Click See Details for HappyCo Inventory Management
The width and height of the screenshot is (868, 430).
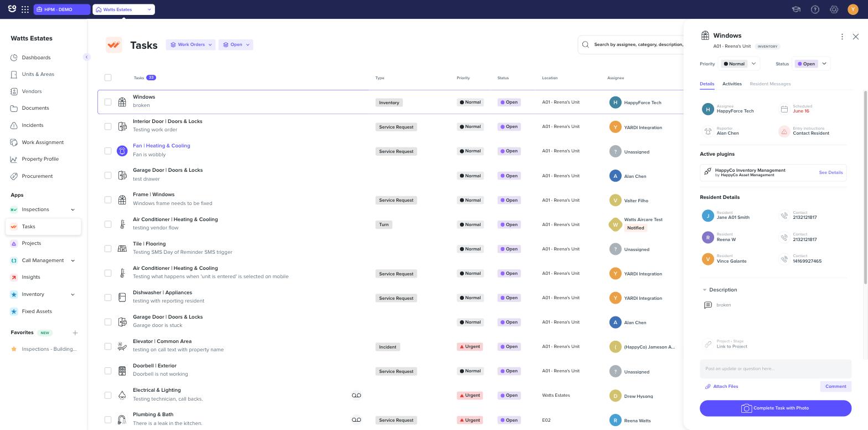click(x=830, y=172)
